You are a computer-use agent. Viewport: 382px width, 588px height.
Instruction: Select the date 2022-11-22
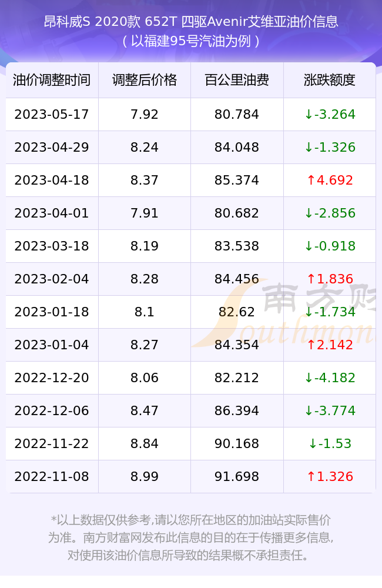pyautogui.click(x=52, y=444)
